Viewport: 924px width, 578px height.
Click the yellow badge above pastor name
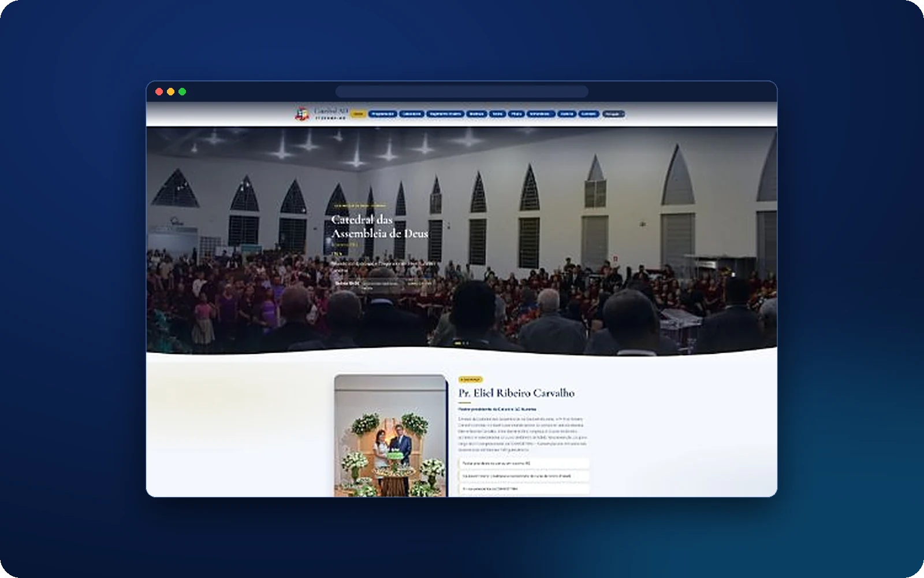coord(471,380)
